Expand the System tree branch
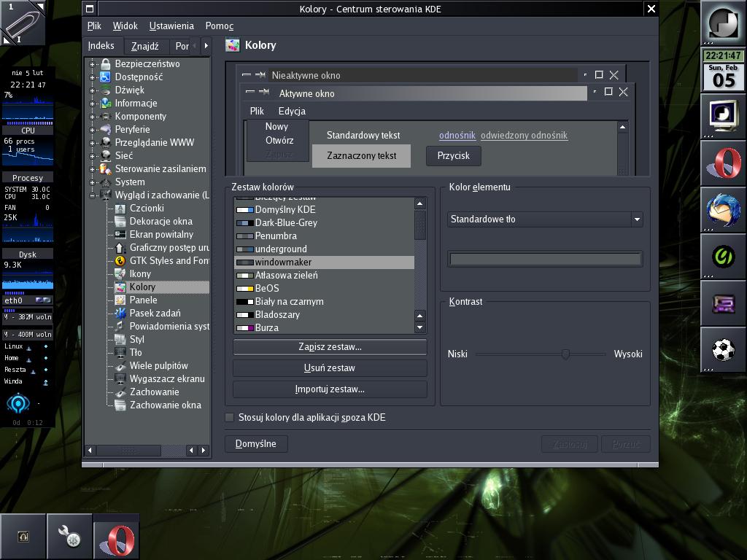Viewport: 747px width, 560px height. tap(93, 182)
